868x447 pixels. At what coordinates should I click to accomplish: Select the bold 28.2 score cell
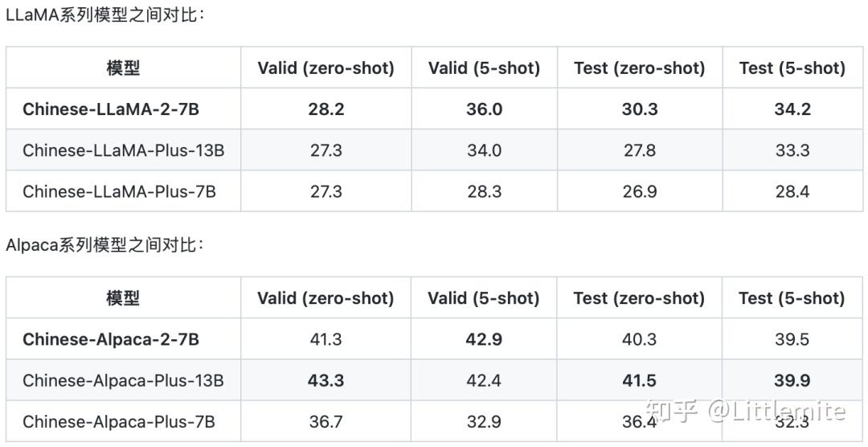point(325,109)
